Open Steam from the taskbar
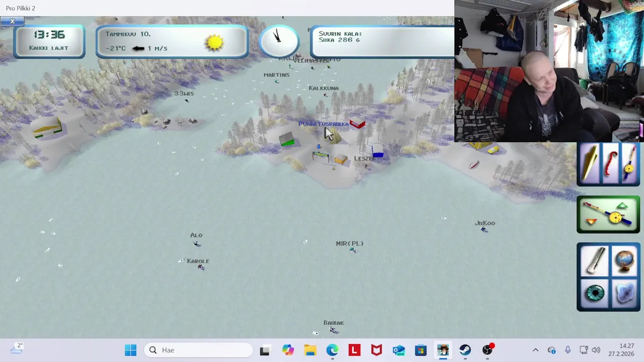 click(x=465, y=350)
